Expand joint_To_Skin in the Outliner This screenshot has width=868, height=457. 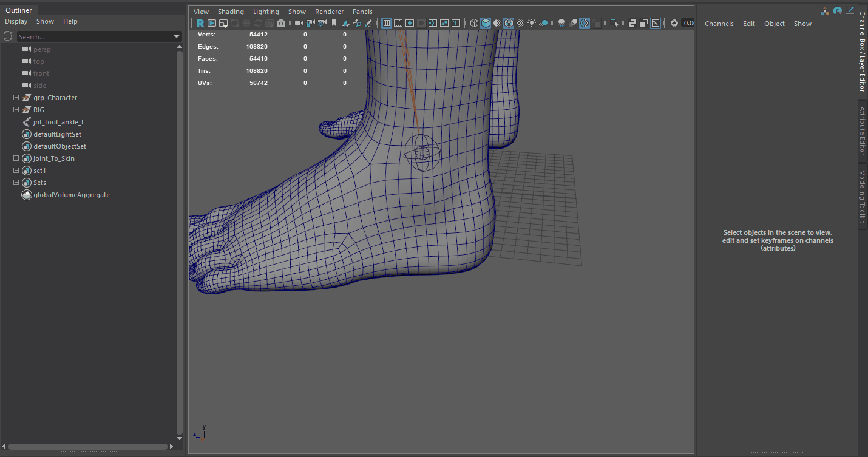(x=16, y=158)
